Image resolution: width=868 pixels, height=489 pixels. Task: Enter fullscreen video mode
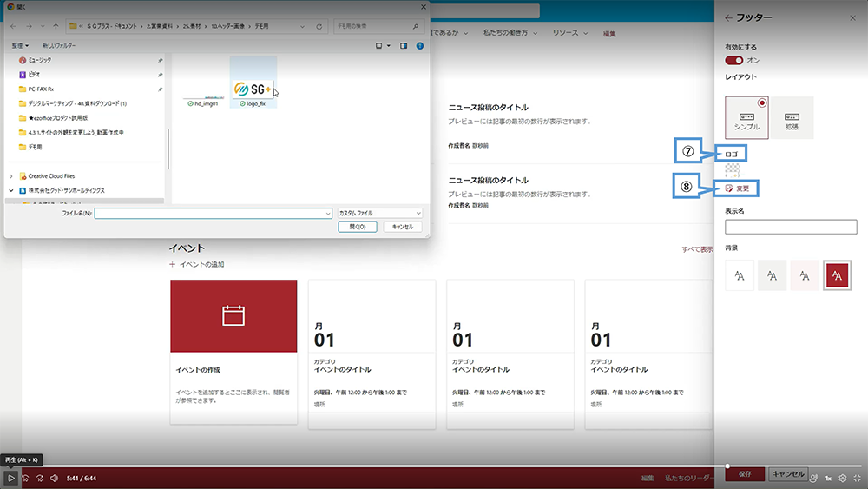pyautogui.click(x=857, y=478)
